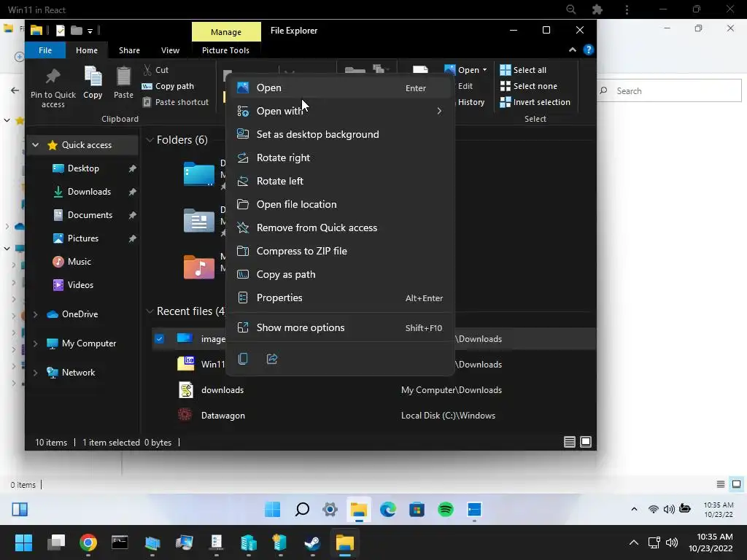
Task: Click Show more options
Action: [x=340, y=327]
